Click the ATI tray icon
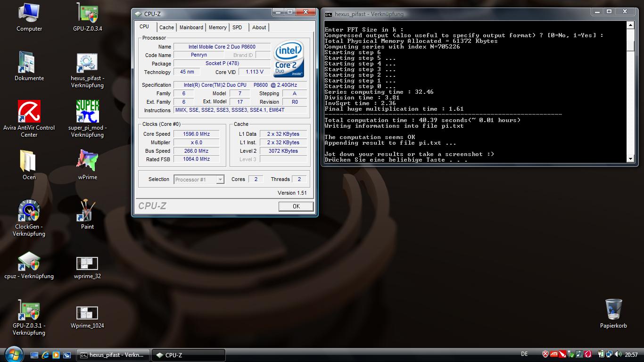 554,354
